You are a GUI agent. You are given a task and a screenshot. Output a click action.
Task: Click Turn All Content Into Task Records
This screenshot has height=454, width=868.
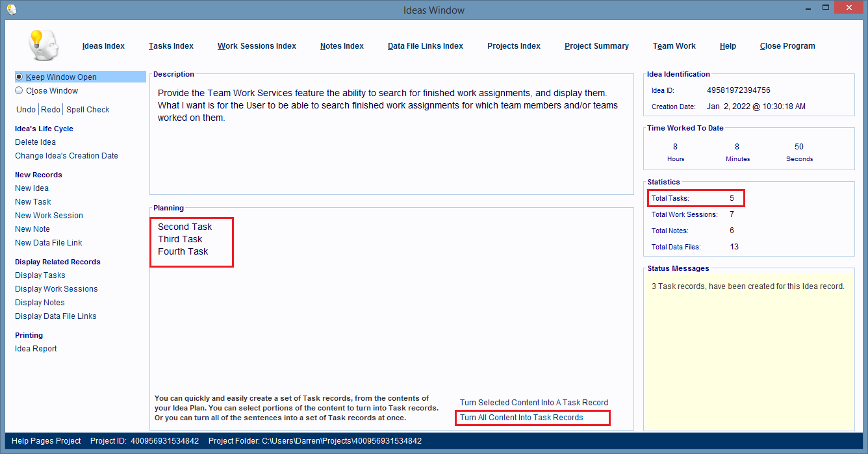point(522,418)
